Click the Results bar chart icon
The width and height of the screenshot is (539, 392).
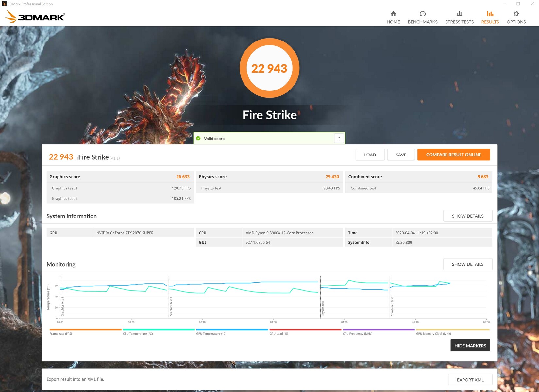(490, 14)
